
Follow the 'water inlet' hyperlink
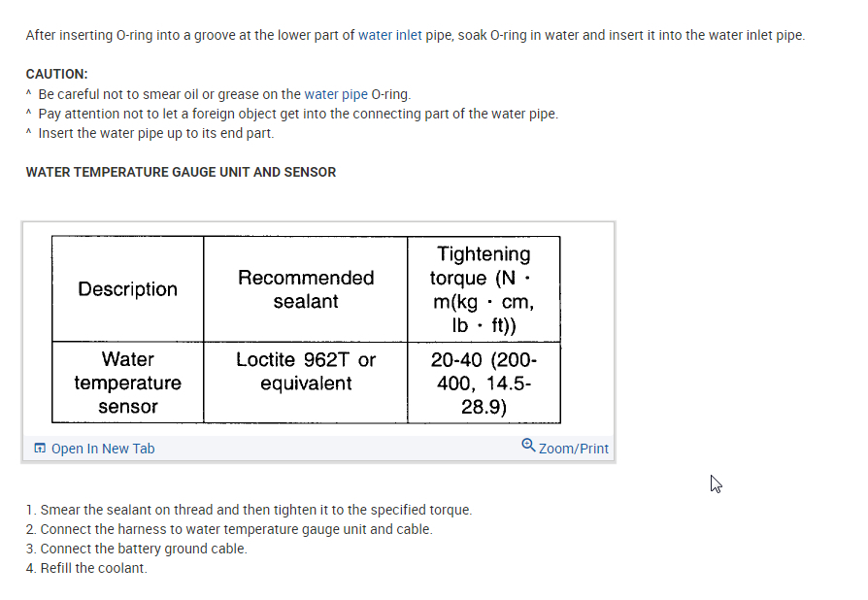coord(389,35)
